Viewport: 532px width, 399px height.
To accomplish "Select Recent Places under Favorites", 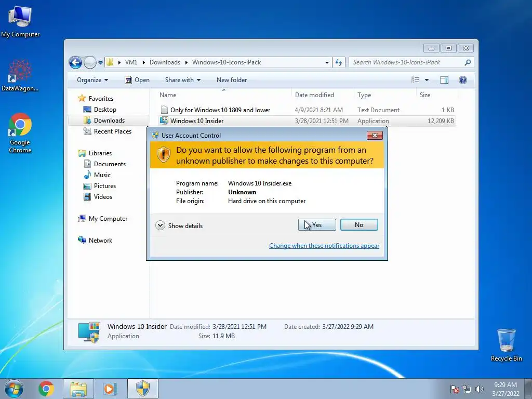I will tap(112, 131).
